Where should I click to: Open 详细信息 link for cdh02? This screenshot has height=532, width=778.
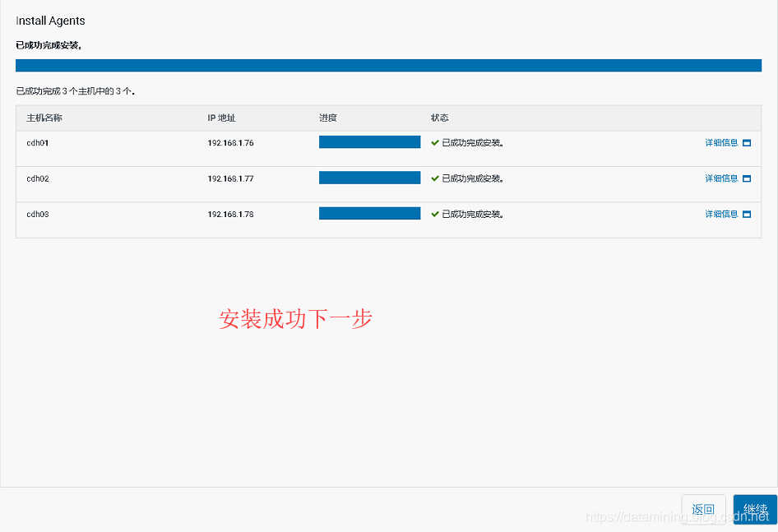[x=721, y=178]
